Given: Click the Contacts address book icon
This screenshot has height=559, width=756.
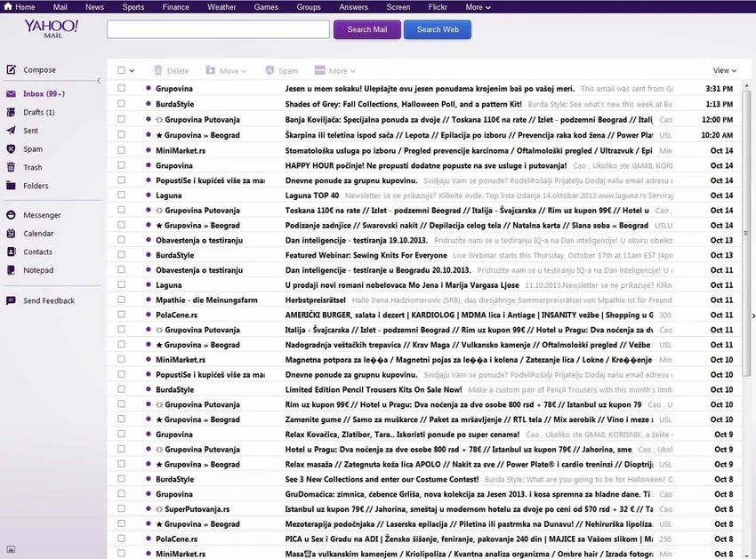Looking at the screenshot, I should 11,252.
